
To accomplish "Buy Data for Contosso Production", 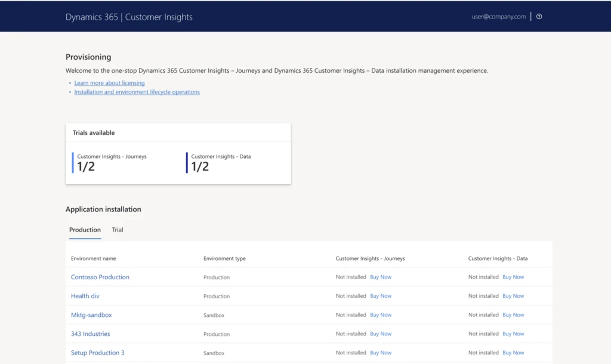I will pos(513,277).
